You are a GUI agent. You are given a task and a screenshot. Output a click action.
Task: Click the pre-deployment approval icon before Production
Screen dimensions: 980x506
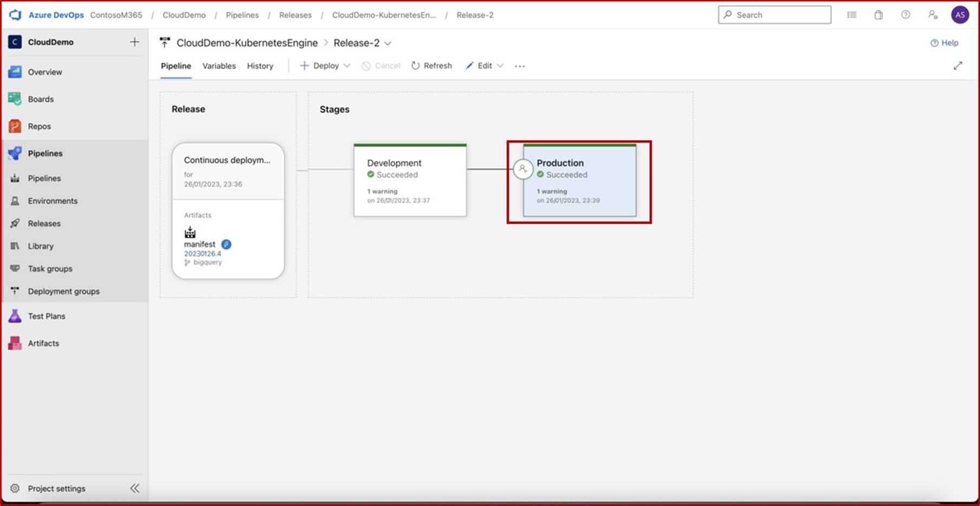click(522, 170)
